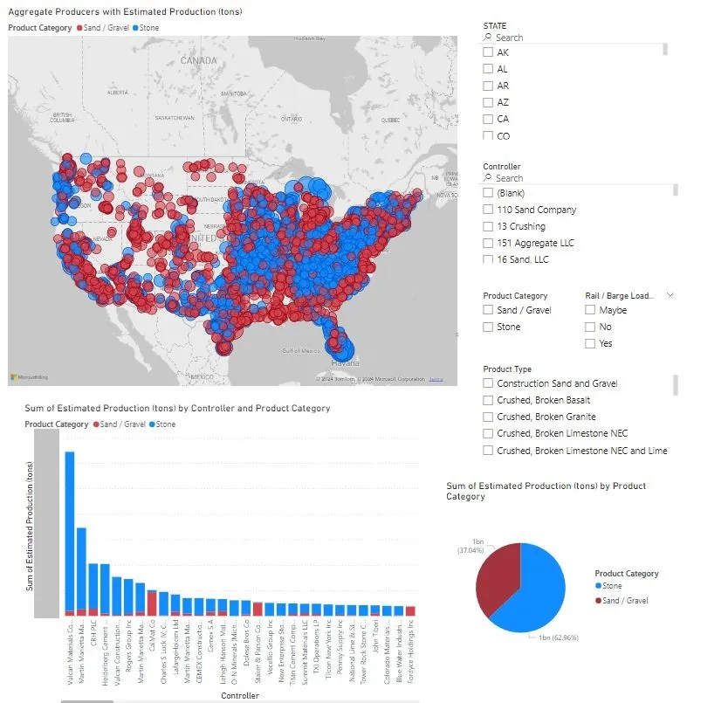Image resolution: width=728 pixels, height=703 pixels.
Task: Check the AK state checkbox
Action: point(488,52)
